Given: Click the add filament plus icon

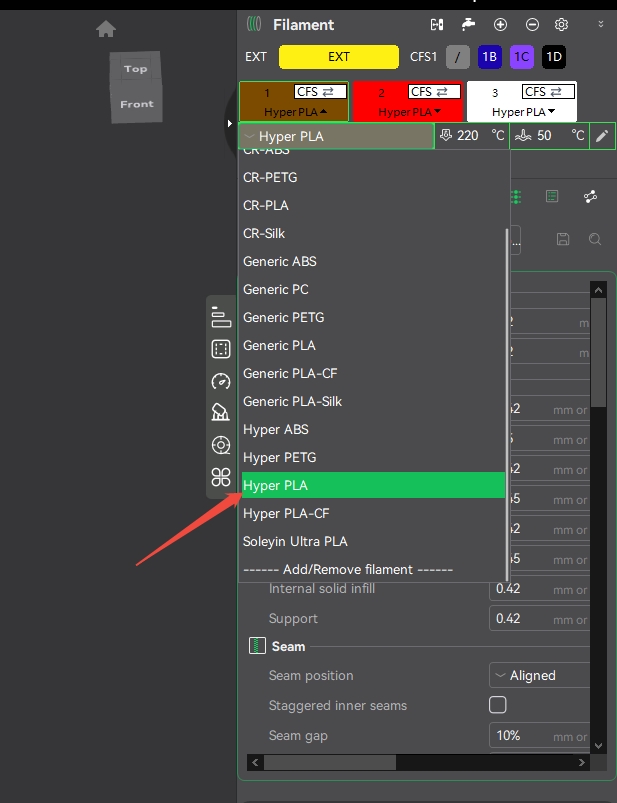Looking at the screenshot, I should point(500,25).
